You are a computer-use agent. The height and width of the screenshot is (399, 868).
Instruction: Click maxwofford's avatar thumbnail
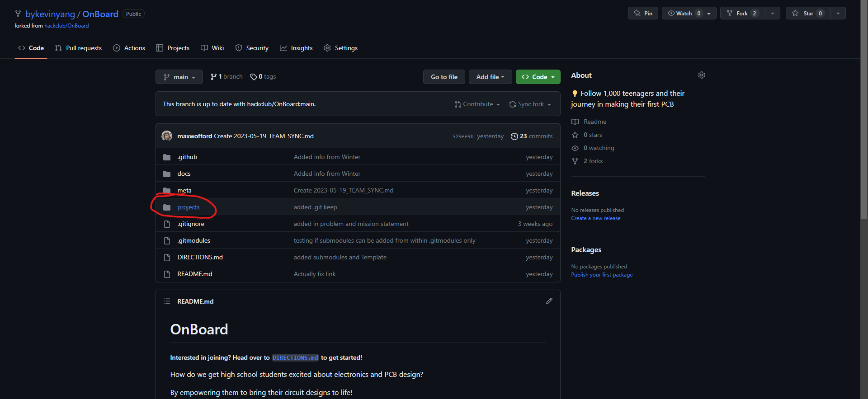[167, 136]
